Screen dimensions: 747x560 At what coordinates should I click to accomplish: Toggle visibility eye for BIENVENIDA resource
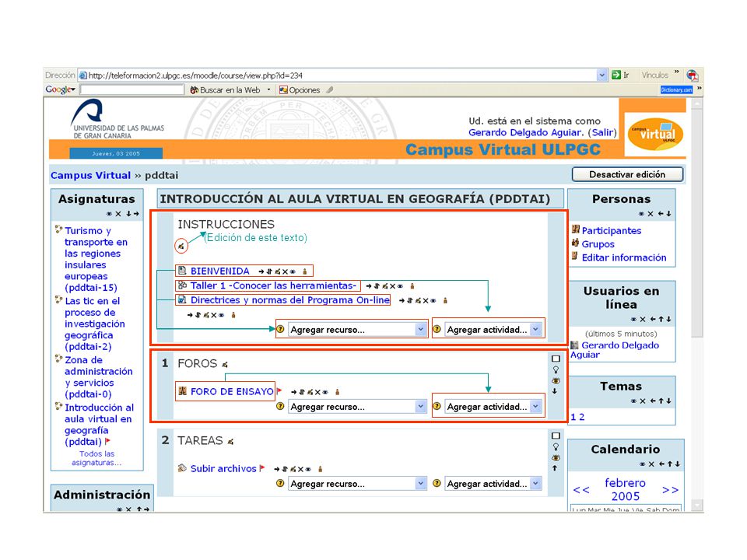[x=293, y=271]
